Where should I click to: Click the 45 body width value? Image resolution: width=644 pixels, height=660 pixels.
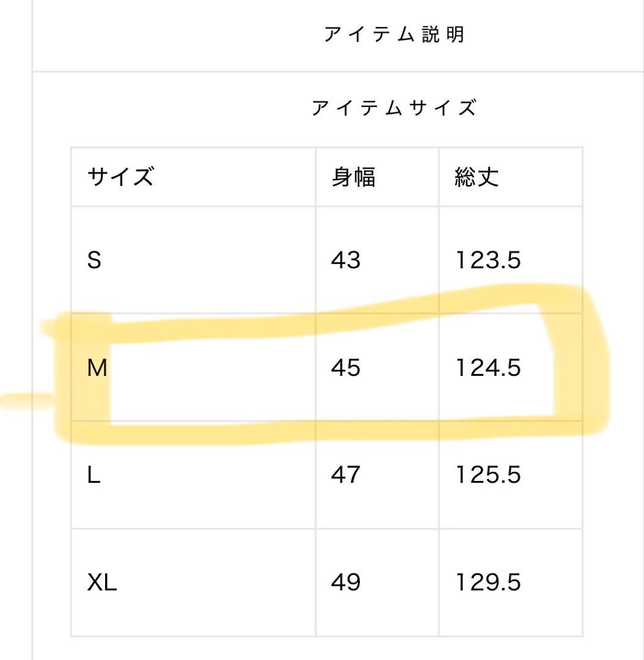(346, 368)
